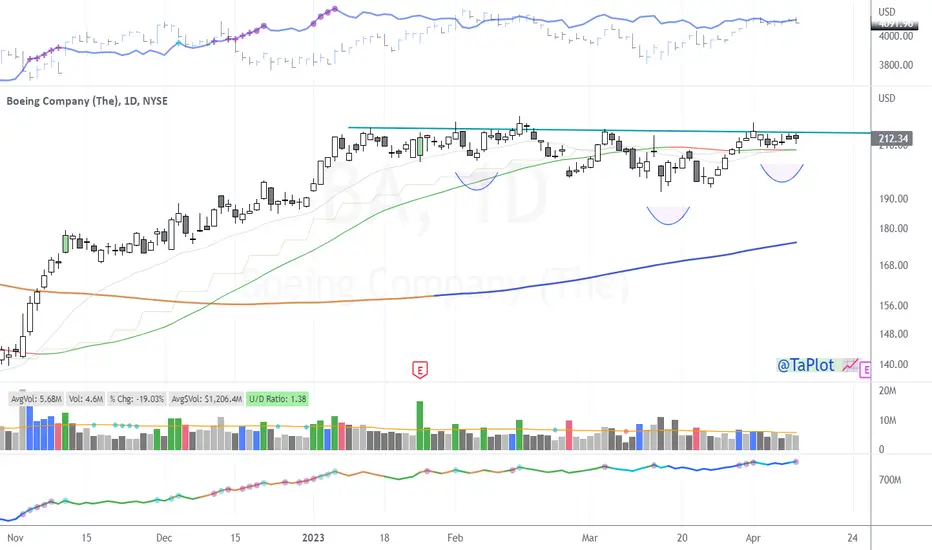Click the red earnings E marker
The height and width of the screenshot is (550, 932).
coord(420,370)
